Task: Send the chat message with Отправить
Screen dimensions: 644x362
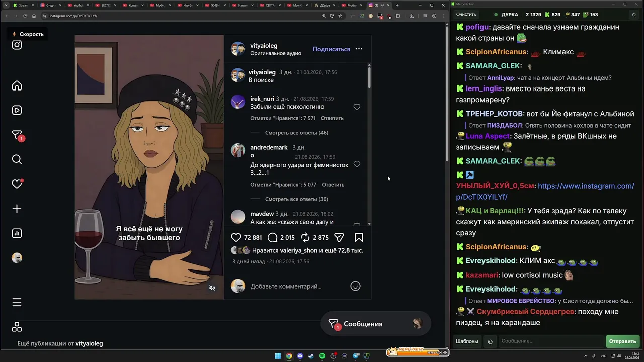Action: pos(623,341)
